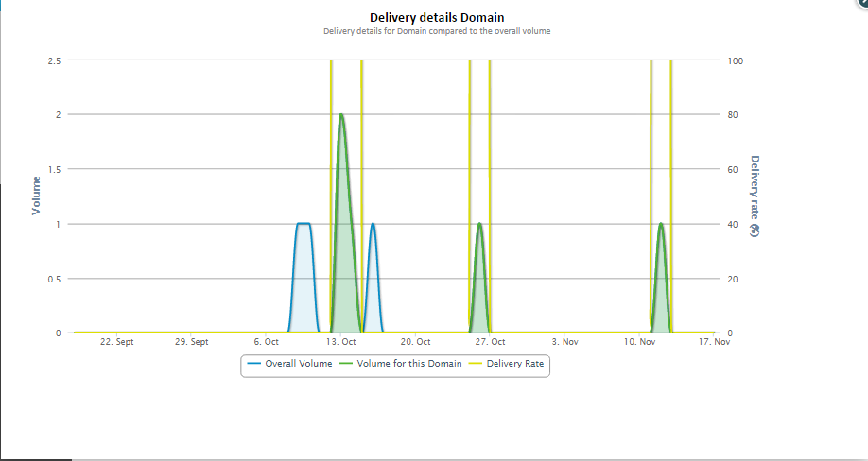Toggle the Overall Volume series in legend
Image resolution: width=868 pixels, height=461 pixels.
298,364
